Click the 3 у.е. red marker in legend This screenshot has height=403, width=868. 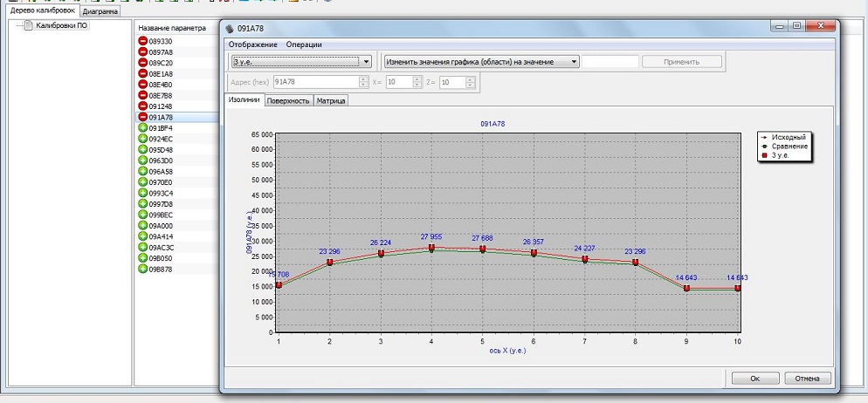pos(765,154)
